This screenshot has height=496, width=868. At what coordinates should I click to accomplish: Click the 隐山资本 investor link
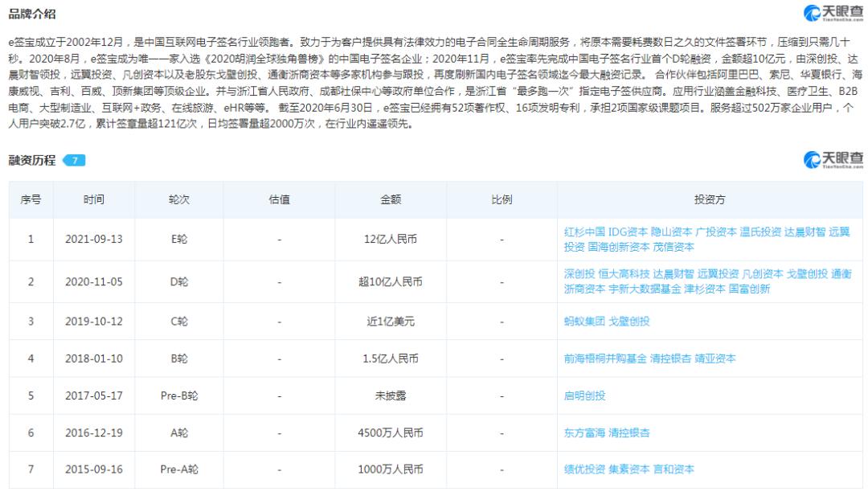(671, 232)
